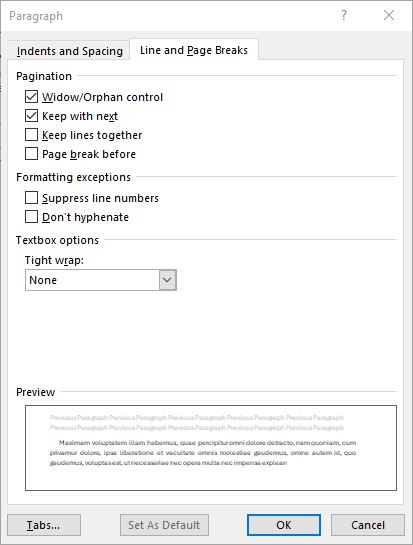Screen dimensions: 413x545
Task: Disable the Keep with next checkbox
Action: click(31, 116)
